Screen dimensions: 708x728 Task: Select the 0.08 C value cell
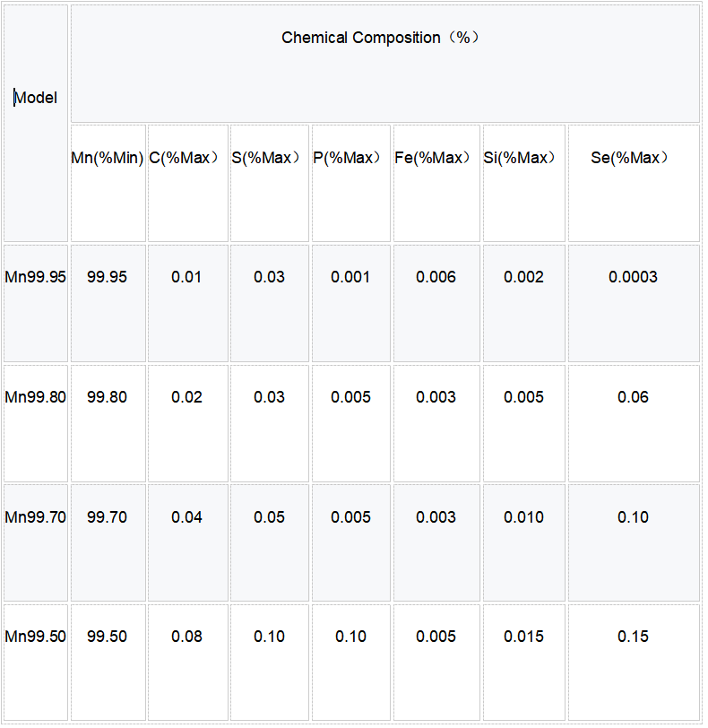[x=186, y=637]
